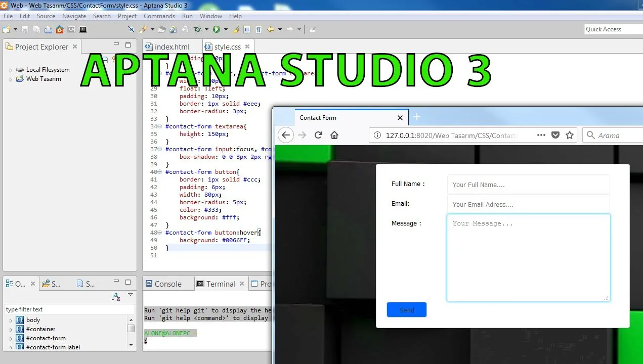Toggle Mark Occurrences toolbar icon
The height and width of the screenshot is (364, 643).
point(131,30)
